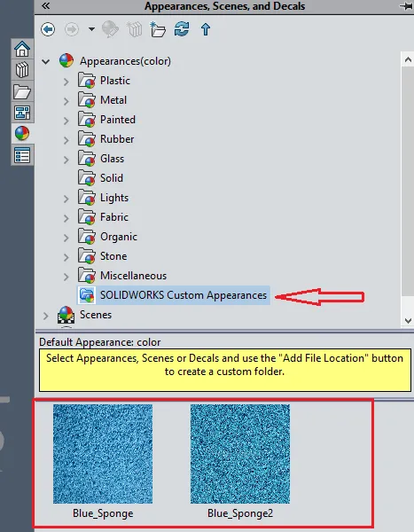Select the Solid appearance folder
Viewport: 414px width, 532px height.
point(112,178)
